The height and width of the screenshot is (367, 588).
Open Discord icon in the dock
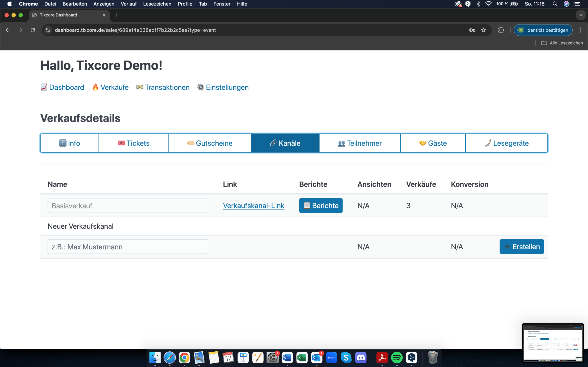pyautogui.click(x=361, y=358)
